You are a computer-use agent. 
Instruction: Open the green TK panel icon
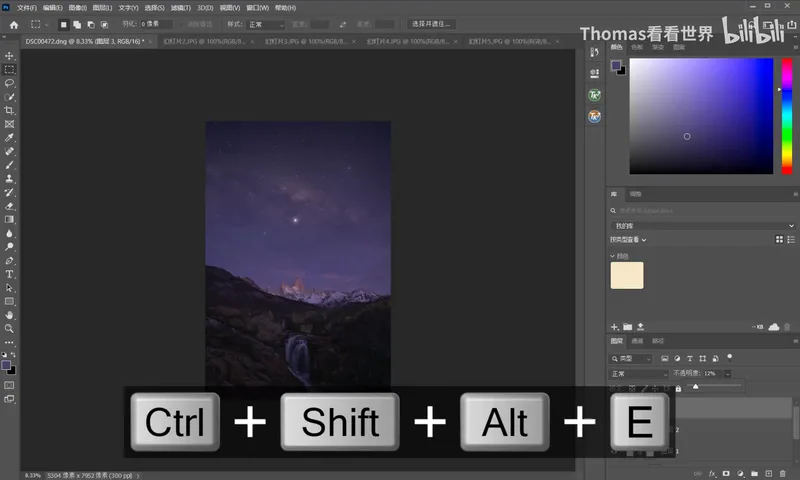pos(594,95)
